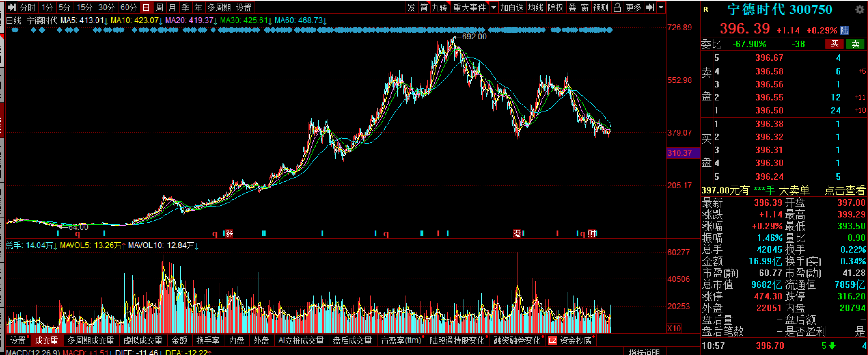Screen dimensions: 868x355
Task: Toggle the lock icon in toolbar
Action: click(617, 7)
